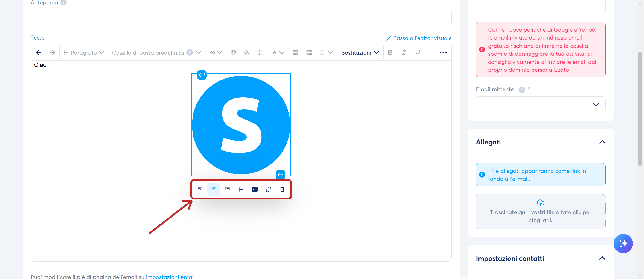This screenshot has width=644, height=279.
Task: Align the image to the right with text wrap
Action: point(227,189)
